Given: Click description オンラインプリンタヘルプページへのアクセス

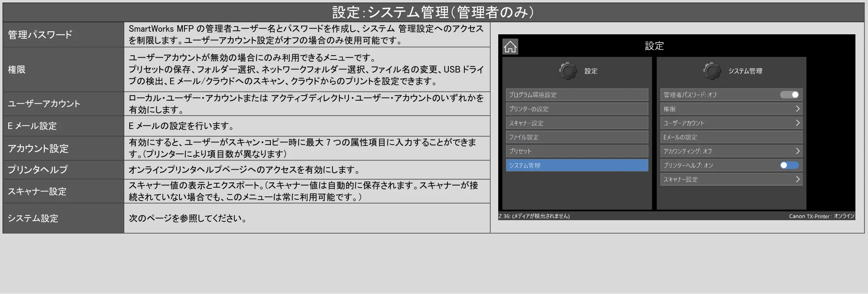Looking at the screenshot, I should tap(244, 170).
